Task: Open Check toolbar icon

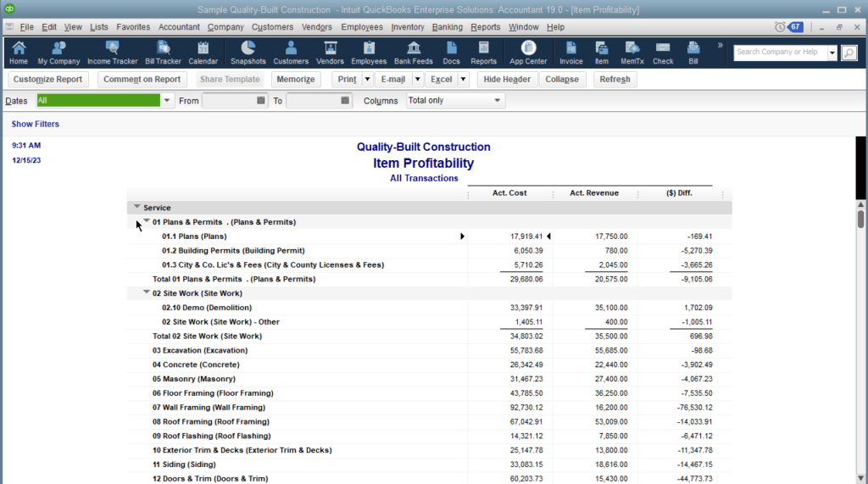Action: coord(663,53)
